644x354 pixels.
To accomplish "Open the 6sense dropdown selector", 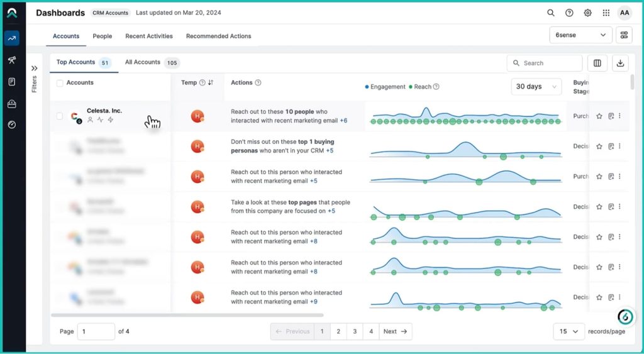I will click(x=580, y=35).
